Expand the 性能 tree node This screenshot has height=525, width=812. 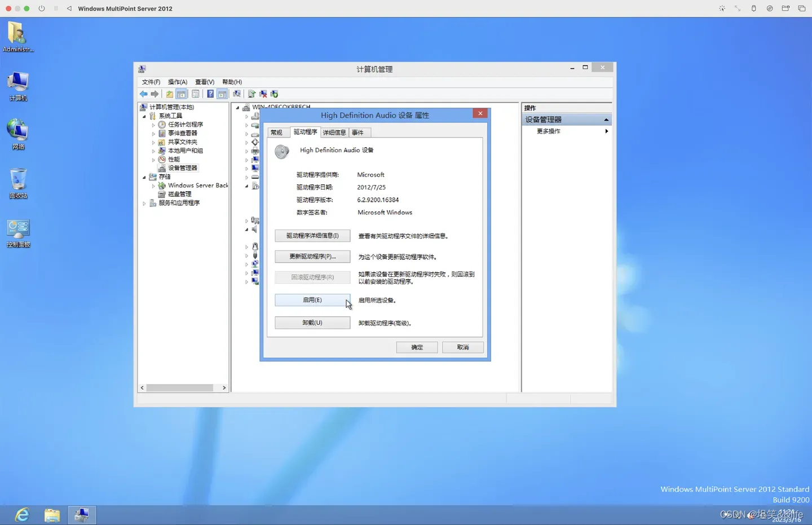tap(153, 160)
